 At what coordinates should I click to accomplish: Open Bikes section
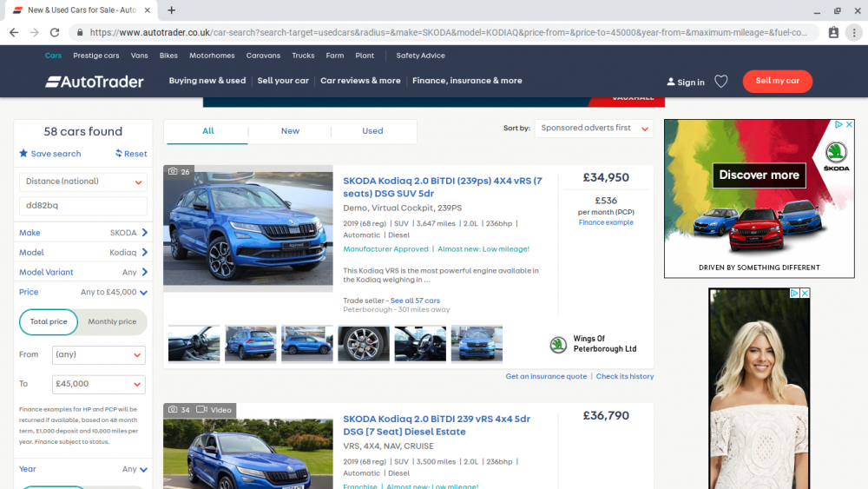168,56
